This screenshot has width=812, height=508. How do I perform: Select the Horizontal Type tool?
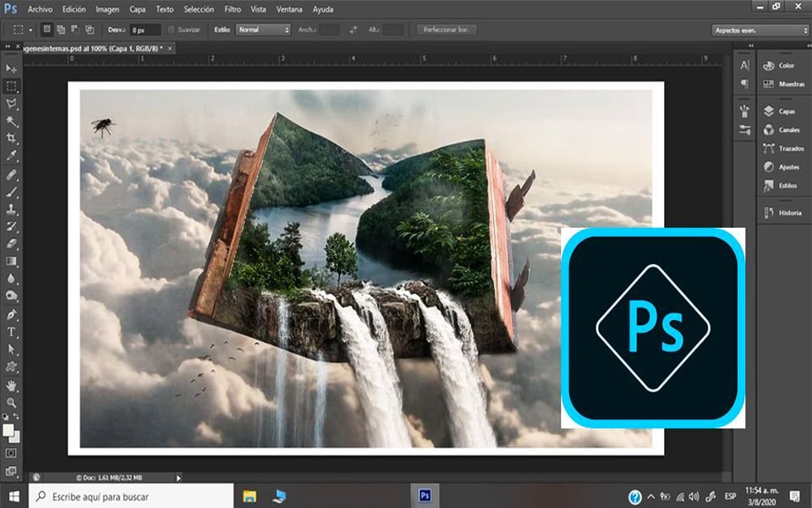coord(12,331)
